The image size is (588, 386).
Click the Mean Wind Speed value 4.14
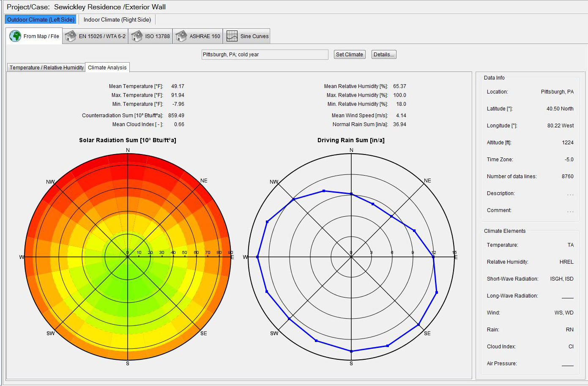(x=401, y=116)
